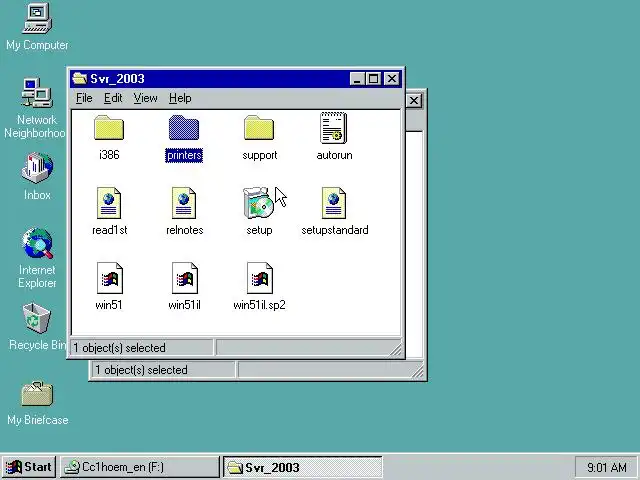
Task: Open the Help menu
Action: coord(180,98)
